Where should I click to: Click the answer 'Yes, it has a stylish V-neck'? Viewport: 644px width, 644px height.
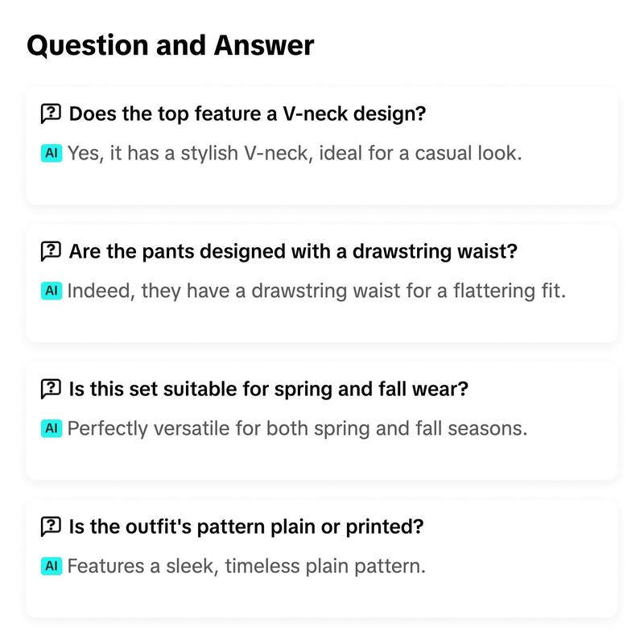tap(295, 153)
